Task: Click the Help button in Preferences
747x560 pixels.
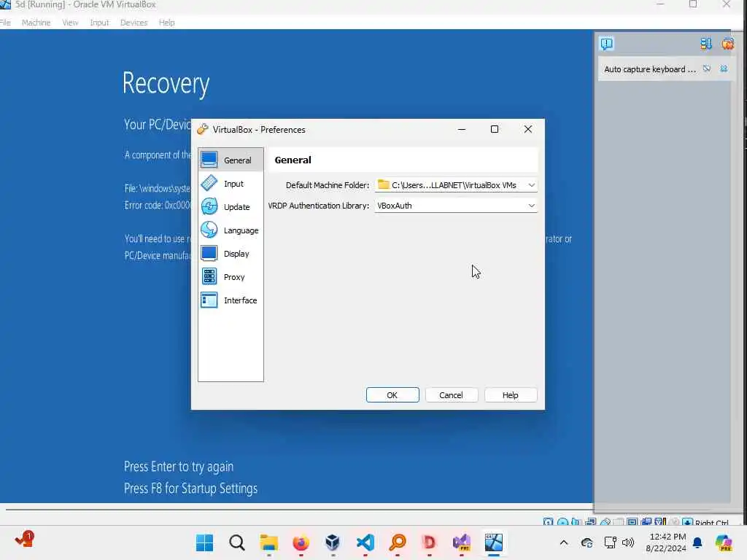Action: (510, 394)
